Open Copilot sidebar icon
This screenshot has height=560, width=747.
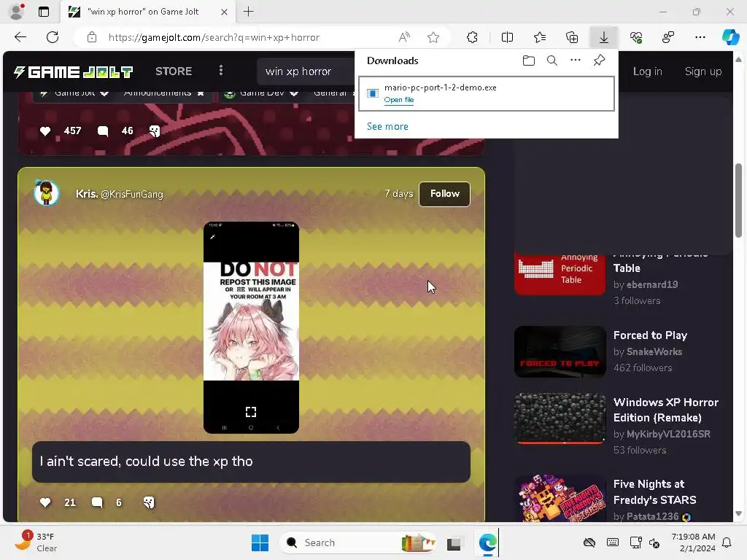point(731,37)
